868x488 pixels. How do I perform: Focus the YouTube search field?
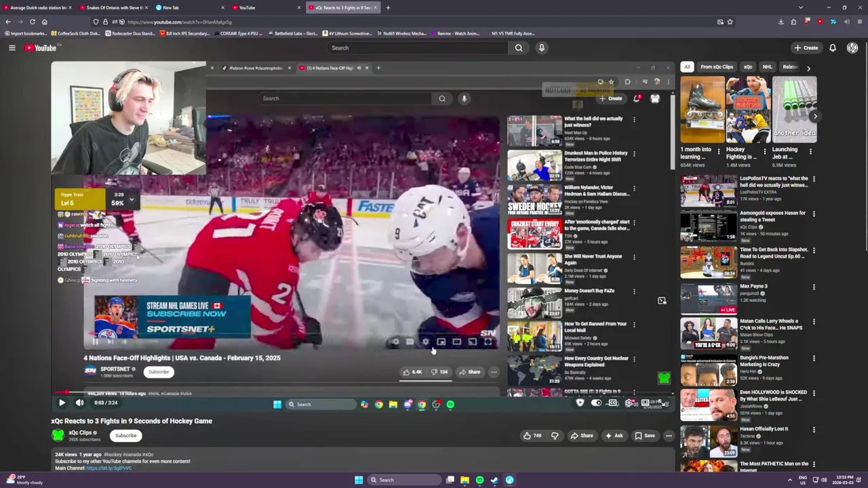[416, 47]
